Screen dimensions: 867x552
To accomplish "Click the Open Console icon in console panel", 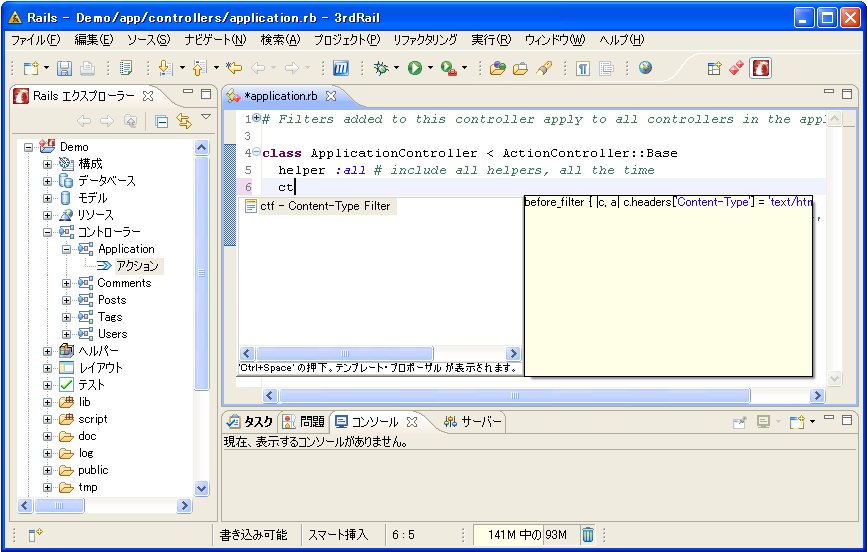I will 797,423.
